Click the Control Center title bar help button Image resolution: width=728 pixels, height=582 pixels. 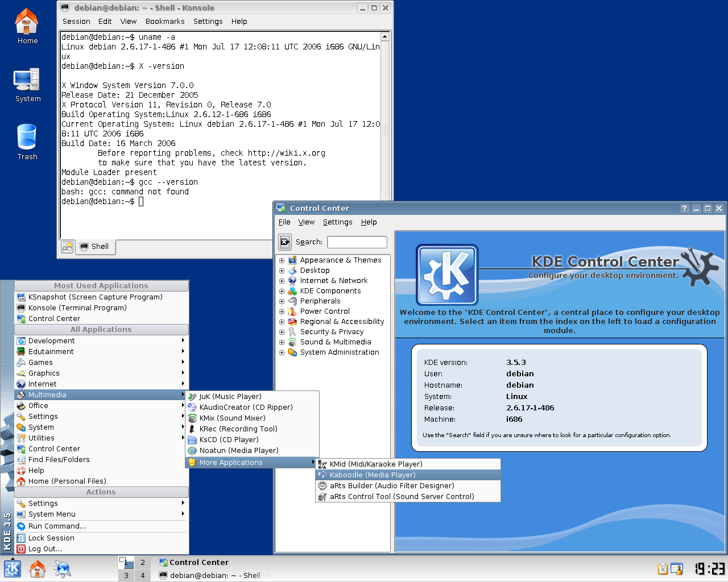[x=685, y=209]
